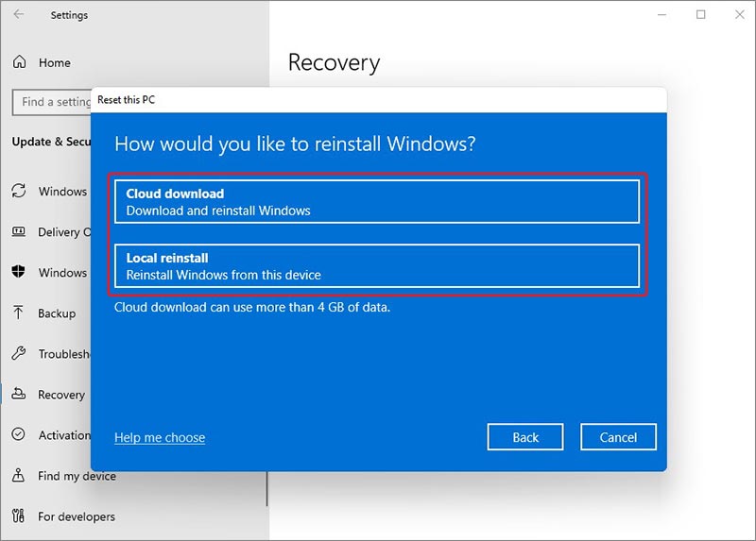
Task: Open Home in the Settings sidebar
Action: click(x=55, y=62)
